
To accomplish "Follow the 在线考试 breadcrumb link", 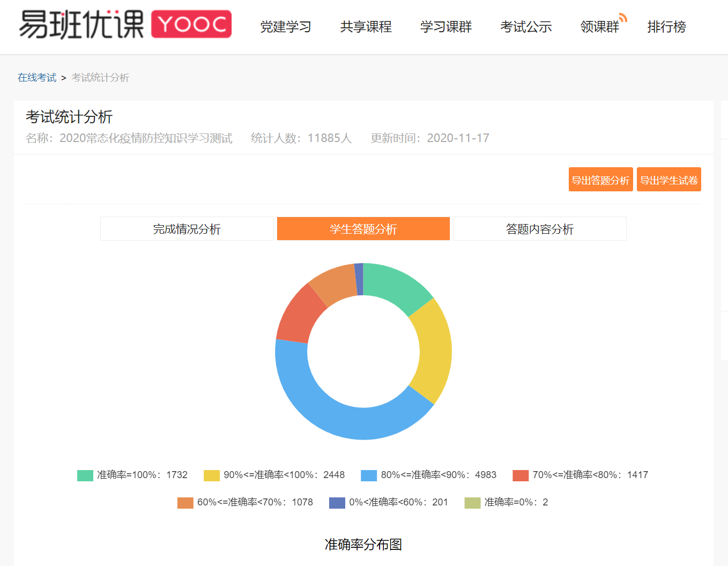I will [x=37, y=78].
